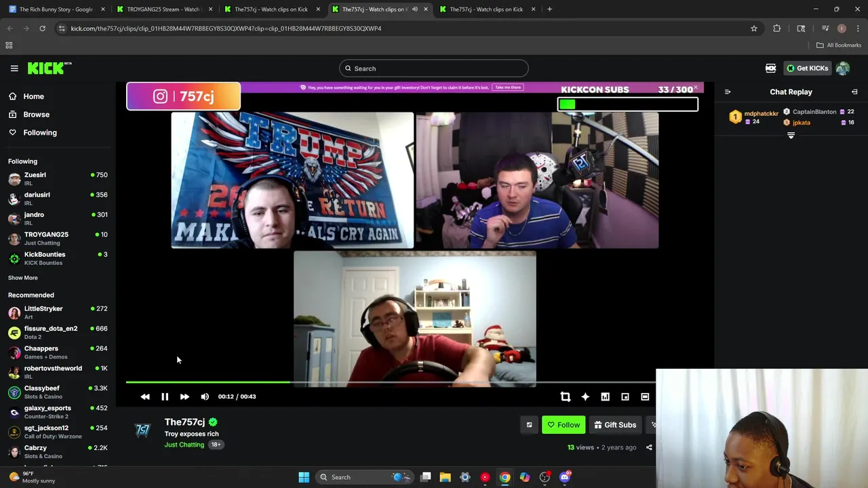Screen dimensions: 868x488
Task: Expand the gift leaderboard chevron
Action: coord(791,136)
